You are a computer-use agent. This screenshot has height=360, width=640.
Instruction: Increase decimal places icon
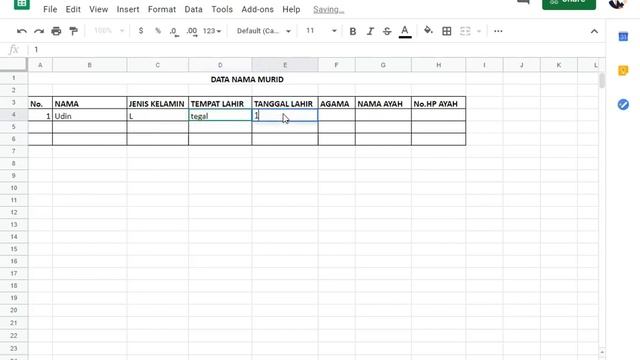click(192, 31)
